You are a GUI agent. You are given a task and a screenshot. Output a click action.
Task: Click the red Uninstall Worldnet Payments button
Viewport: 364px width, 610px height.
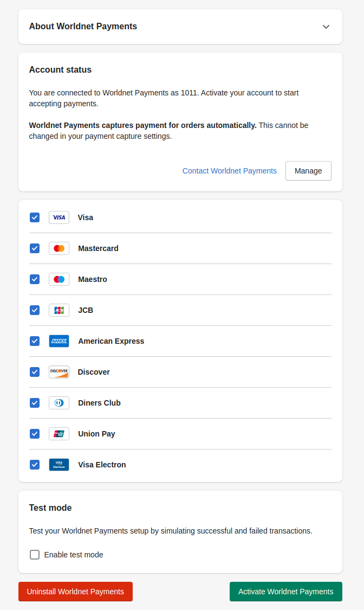75,592
